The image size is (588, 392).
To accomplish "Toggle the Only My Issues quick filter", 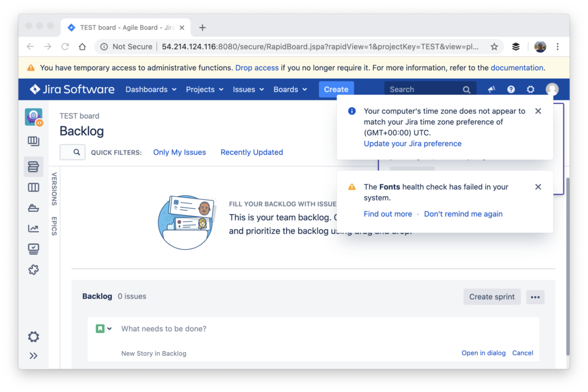I will 180,152.
